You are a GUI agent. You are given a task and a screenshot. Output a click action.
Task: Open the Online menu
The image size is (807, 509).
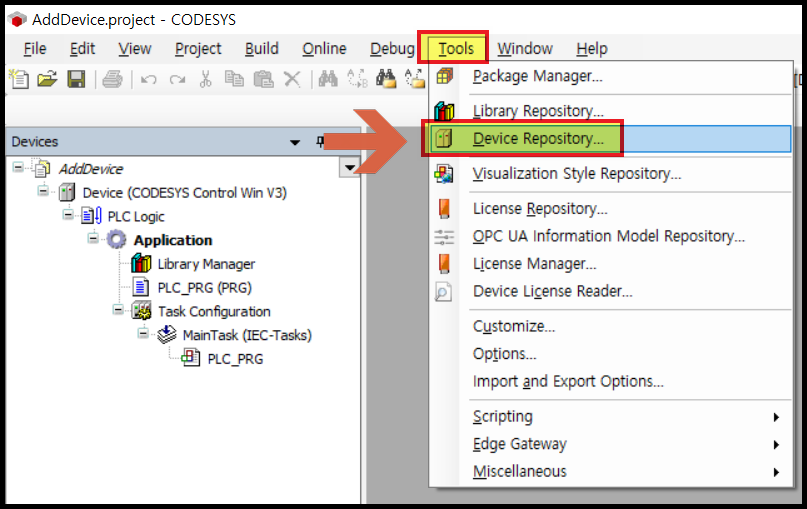(324, 49)
